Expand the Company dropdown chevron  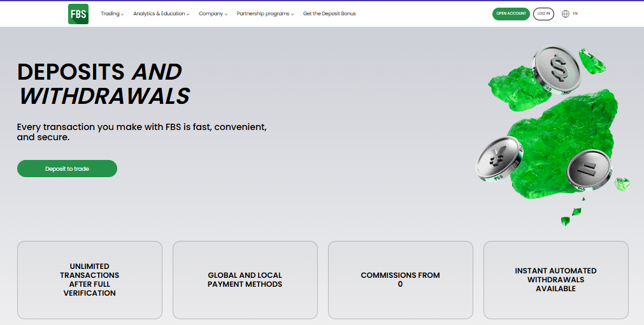click(226, 15)
